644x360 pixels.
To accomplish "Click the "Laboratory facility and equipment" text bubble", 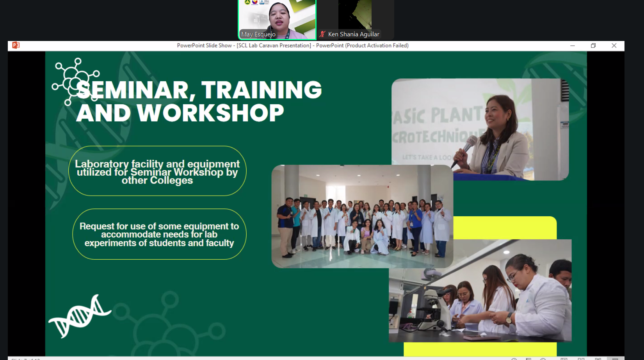I will [x=157, y=171].
